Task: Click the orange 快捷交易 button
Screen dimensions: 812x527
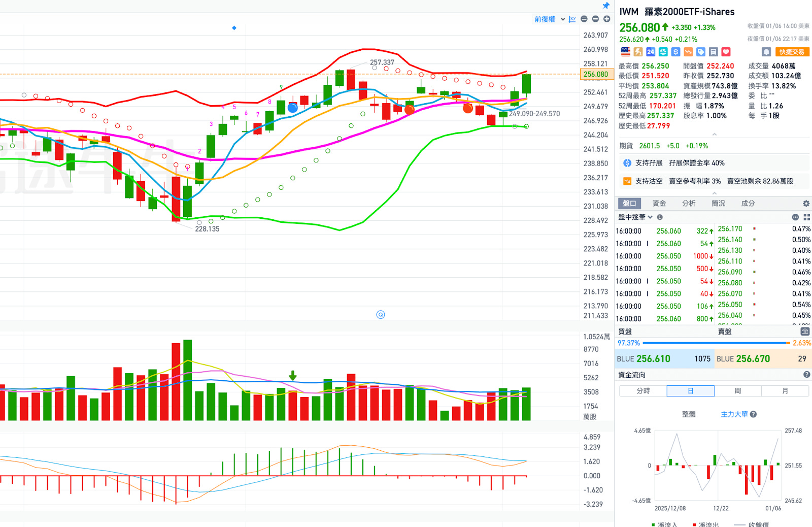Action: [x=792, y=52]
